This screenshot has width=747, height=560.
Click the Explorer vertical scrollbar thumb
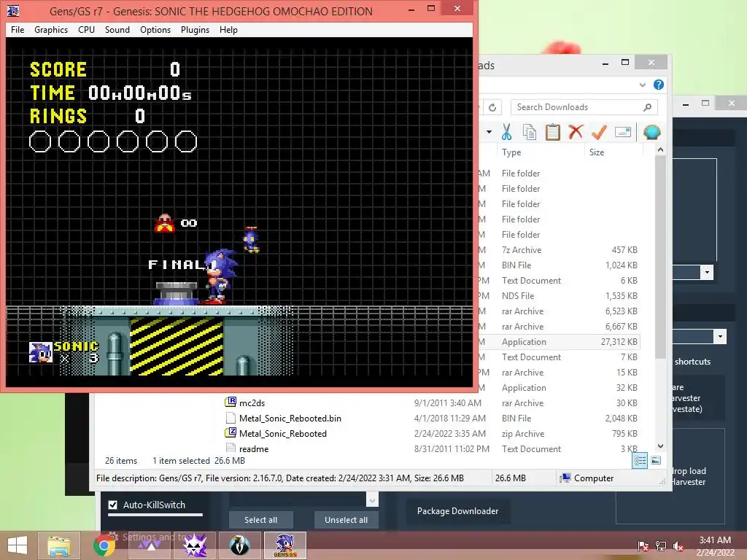pyautogui.click(x=660, y=257)
